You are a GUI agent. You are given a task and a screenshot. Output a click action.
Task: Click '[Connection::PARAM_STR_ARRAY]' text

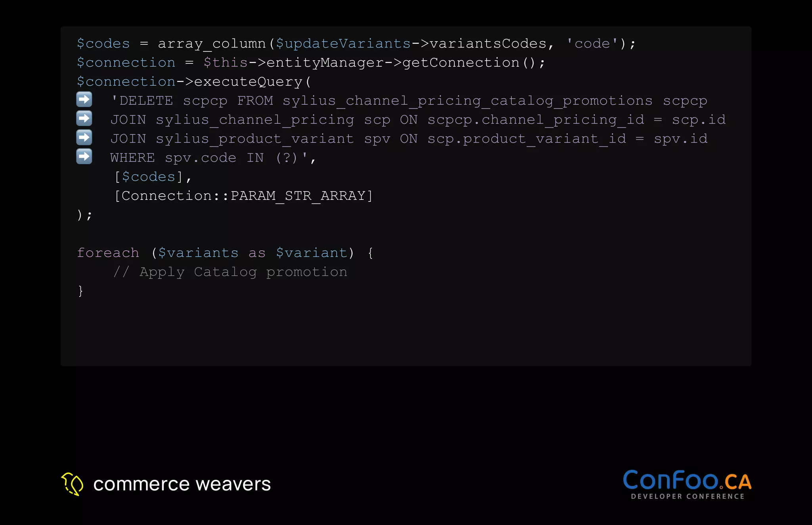click(243, 196)
